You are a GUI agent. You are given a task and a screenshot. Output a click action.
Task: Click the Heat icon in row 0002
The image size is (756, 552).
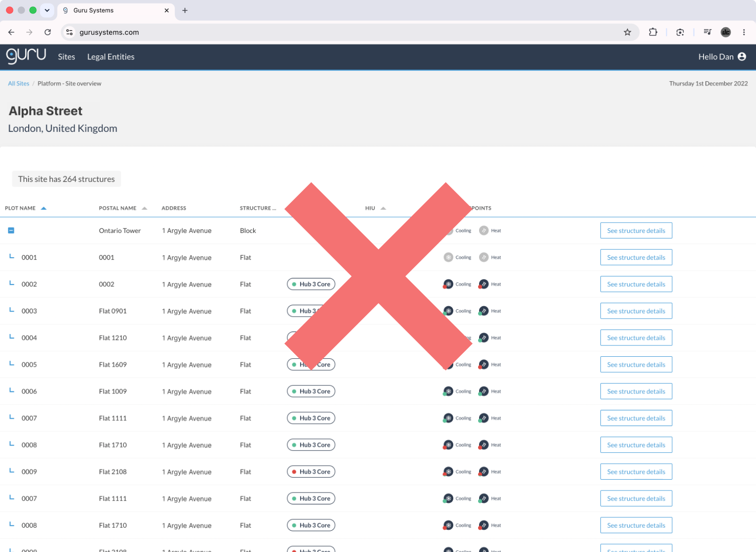484,284
